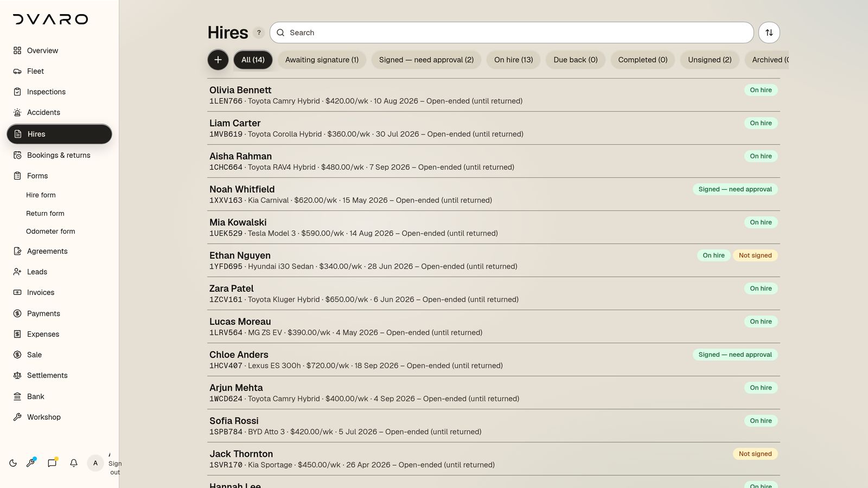The width and height of the screenshot is (868, 488).
Task: Click the Accidents siren icon
Action: coord(17,112)
